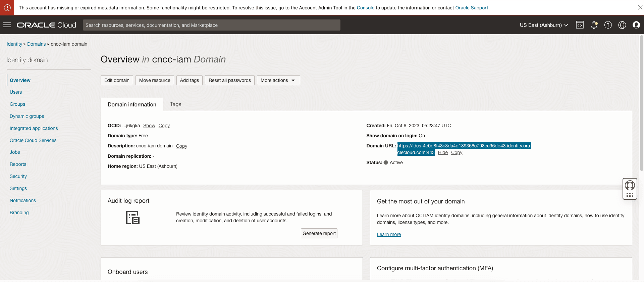Open Settings in the sidebar
The height and width of the screenshot is (282, 644).
[18, 188]
